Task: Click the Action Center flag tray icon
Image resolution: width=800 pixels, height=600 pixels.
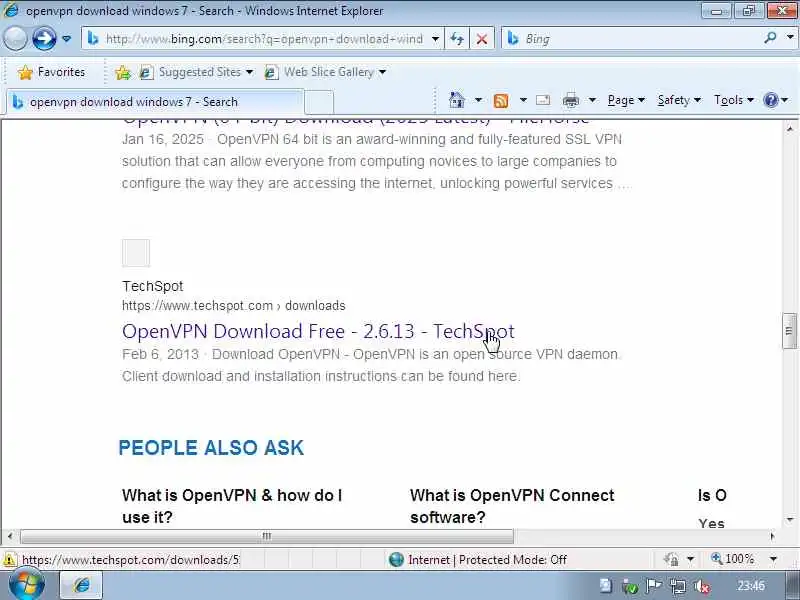Action: (x=654, y=587)
